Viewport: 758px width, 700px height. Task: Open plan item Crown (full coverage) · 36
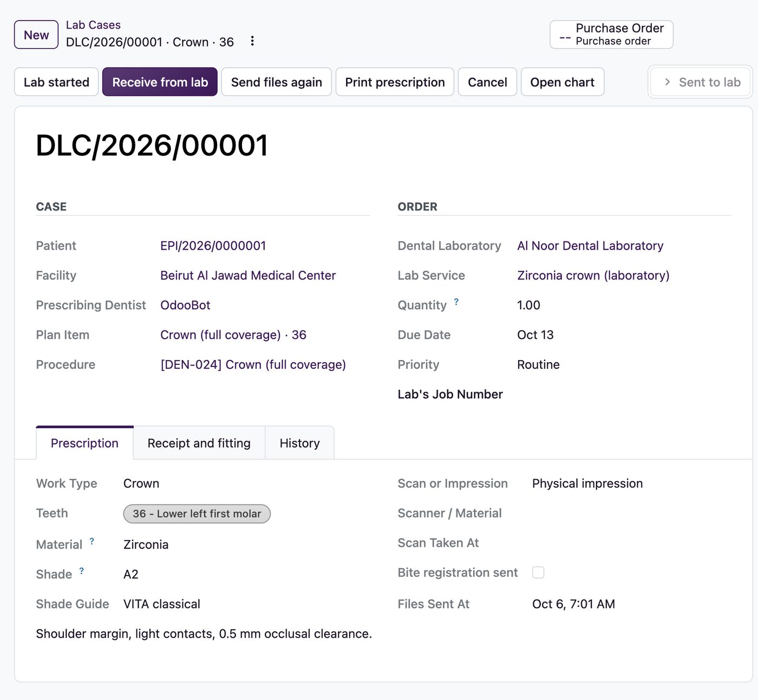(233, 335)
